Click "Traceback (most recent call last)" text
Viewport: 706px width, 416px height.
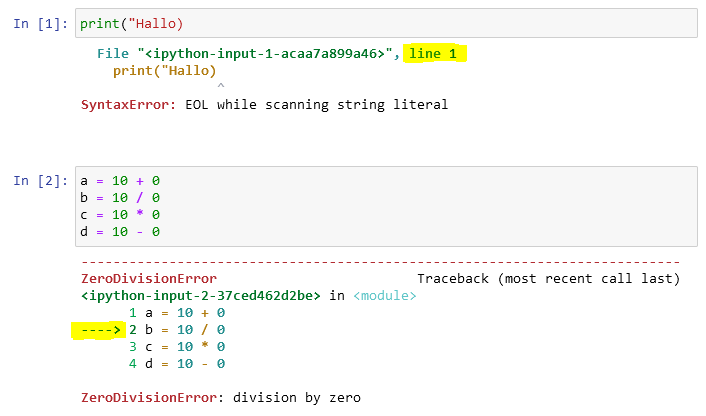[x=548, y=278]
